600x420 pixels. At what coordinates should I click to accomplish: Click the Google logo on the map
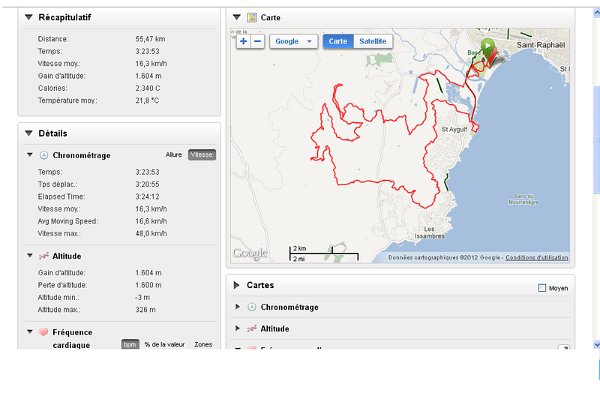pos(250,253)
